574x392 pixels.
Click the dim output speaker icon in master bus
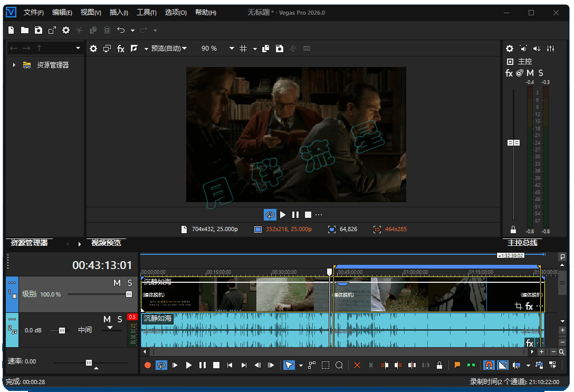pyautogui.click(x=523, y=49)
